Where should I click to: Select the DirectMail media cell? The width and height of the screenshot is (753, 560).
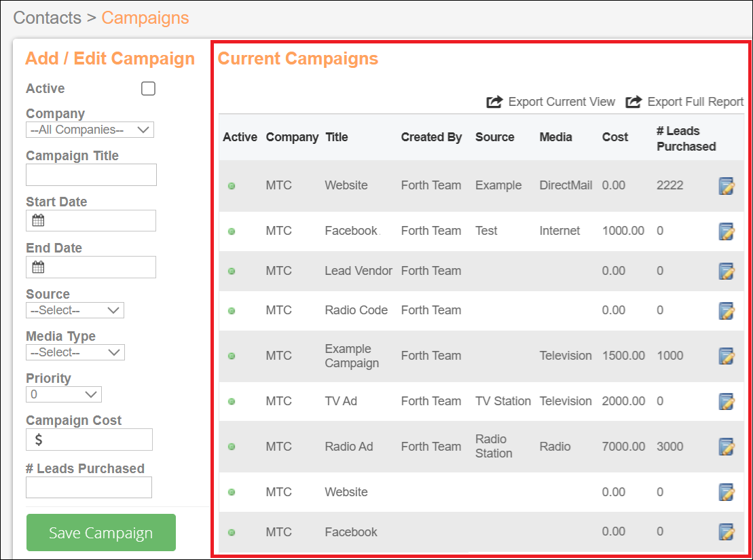click(566, 185)
